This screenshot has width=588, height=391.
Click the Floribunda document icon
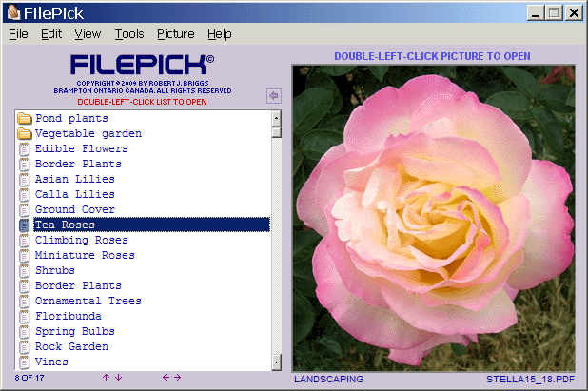[x=25, y=316]
